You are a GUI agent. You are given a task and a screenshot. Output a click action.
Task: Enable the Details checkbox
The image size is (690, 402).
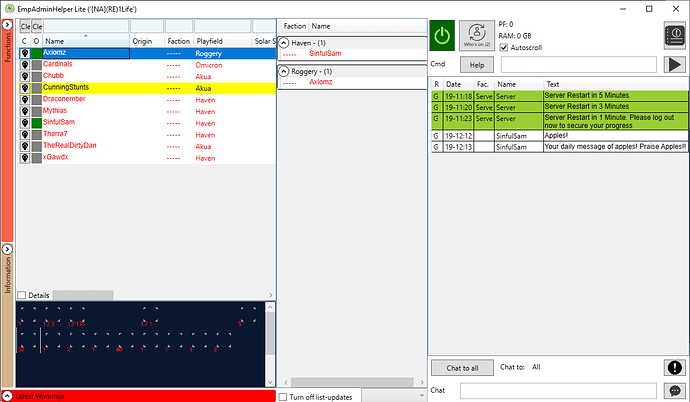(22, 295)
